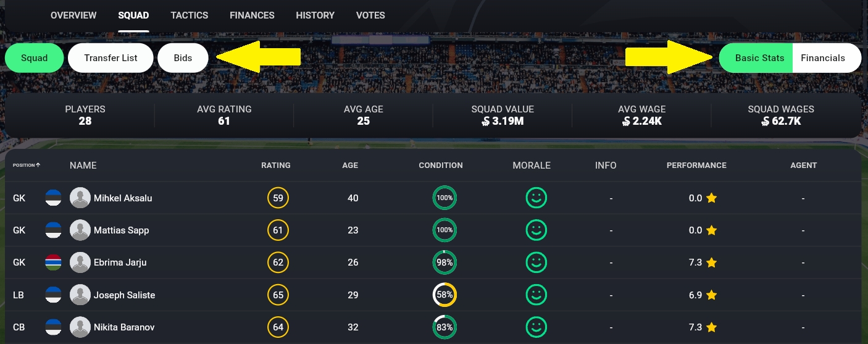Click Nikita Baranov's performance star icon
Viewport: 868px width, 344px height.
711,327
